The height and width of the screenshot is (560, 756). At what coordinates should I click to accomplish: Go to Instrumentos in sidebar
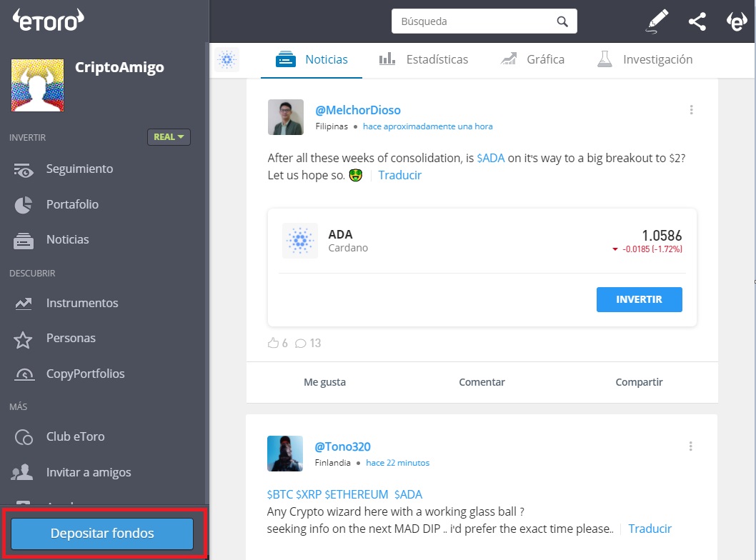click(x=82, y=303)
